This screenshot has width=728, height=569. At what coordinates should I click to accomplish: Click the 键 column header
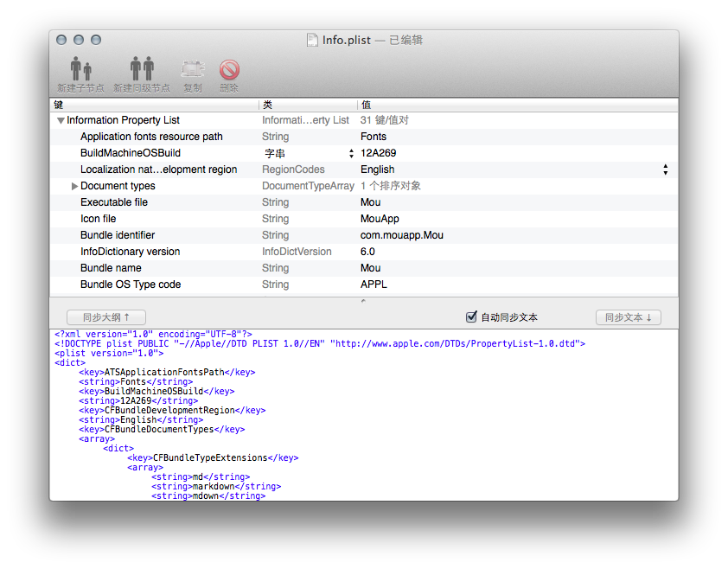(x=154, y=105)
